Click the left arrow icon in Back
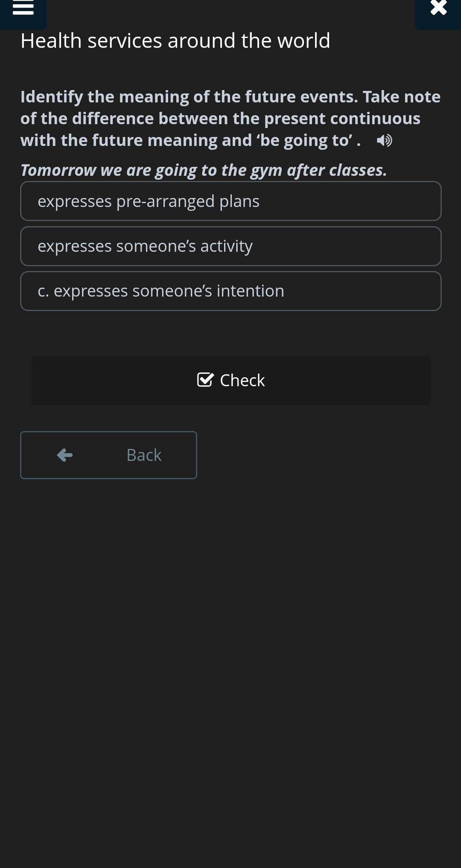The width and height of the screenshot is (461, 868). [65, 455]
